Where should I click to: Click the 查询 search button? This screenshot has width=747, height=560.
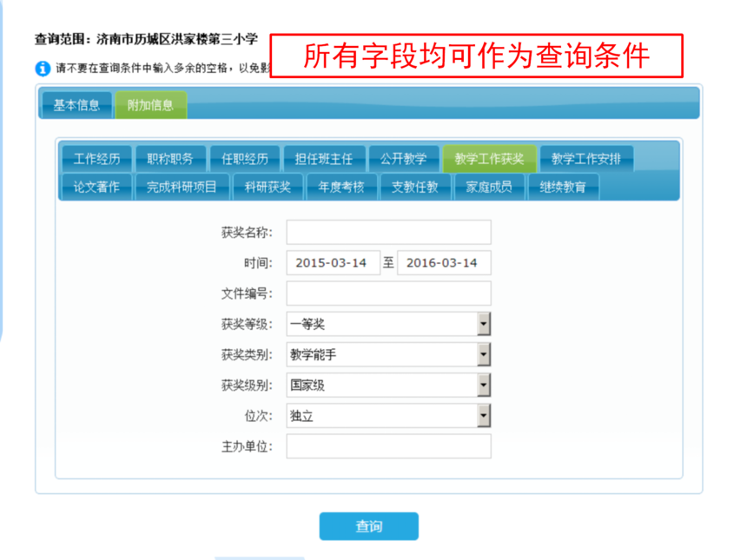click(369, 526)
